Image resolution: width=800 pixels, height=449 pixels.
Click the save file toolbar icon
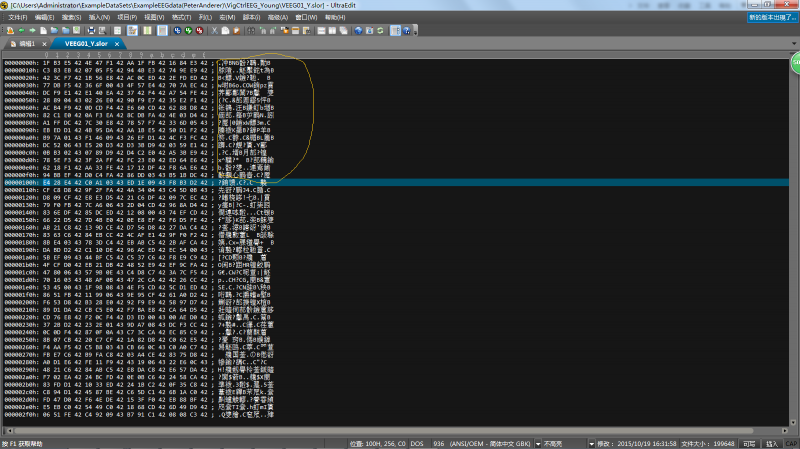pos(77,31)
